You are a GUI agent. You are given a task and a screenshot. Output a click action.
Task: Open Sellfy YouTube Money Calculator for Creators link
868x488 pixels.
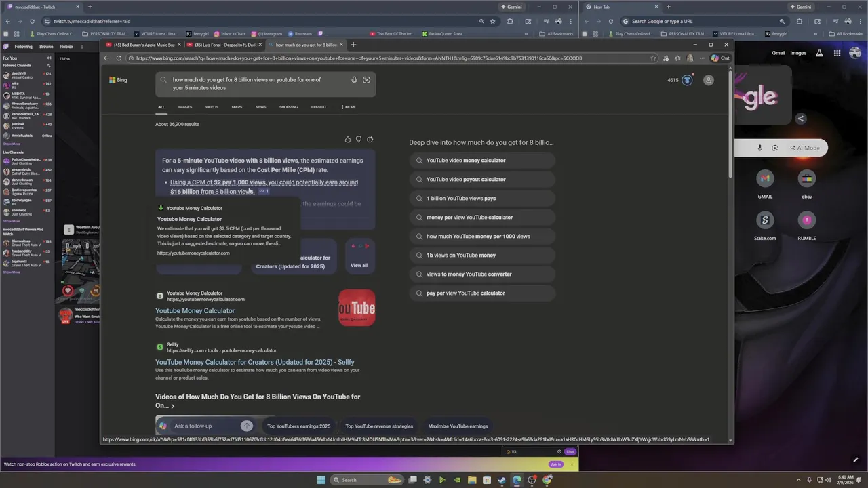[x=255, y=362]
